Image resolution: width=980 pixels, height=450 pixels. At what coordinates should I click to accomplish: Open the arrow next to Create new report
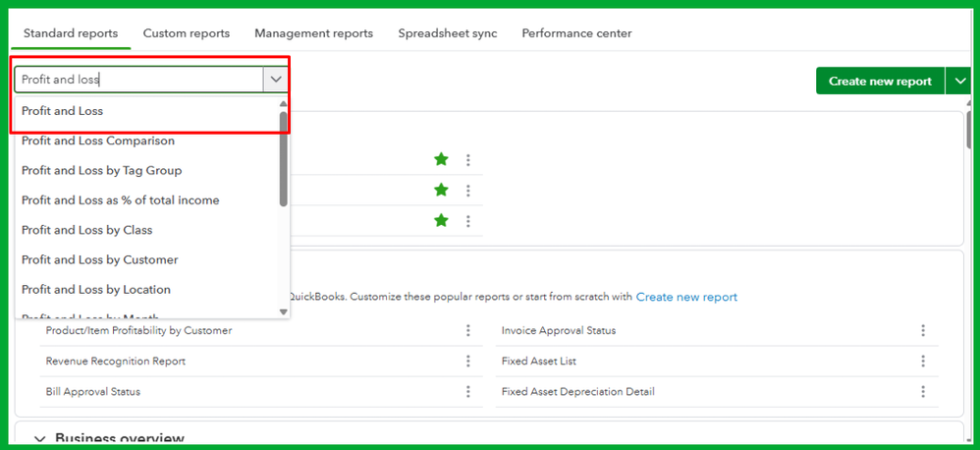click(957, 82)
